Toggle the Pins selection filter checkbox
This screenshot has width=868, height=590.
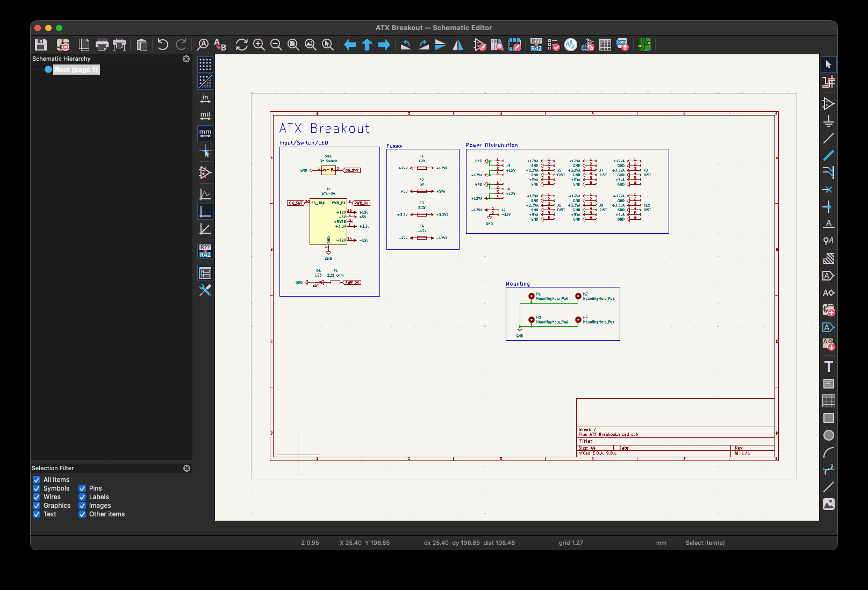tap(82, 488)
